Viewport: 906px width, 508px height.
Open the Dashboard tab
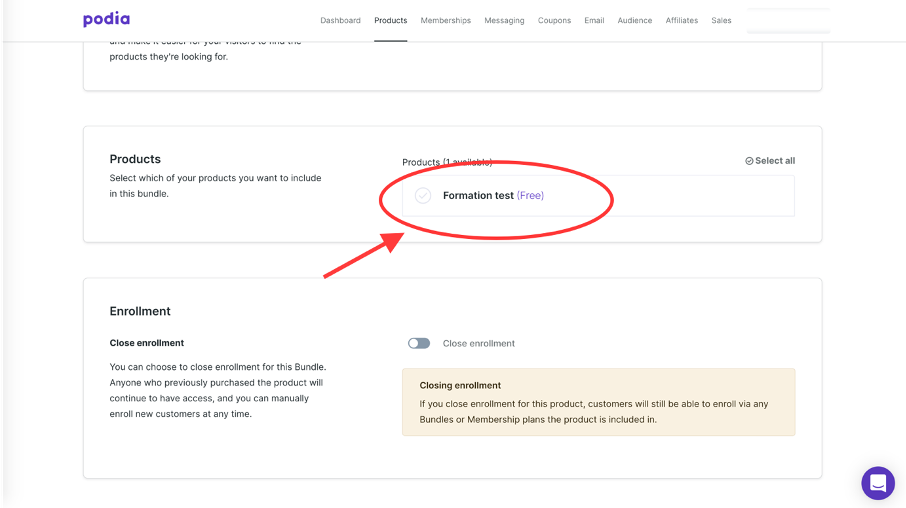coord(340,20)
